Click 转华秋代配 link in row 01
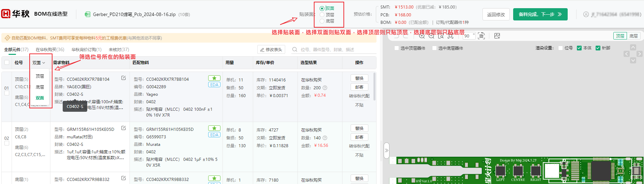The image size is (644, 184). 359,96
